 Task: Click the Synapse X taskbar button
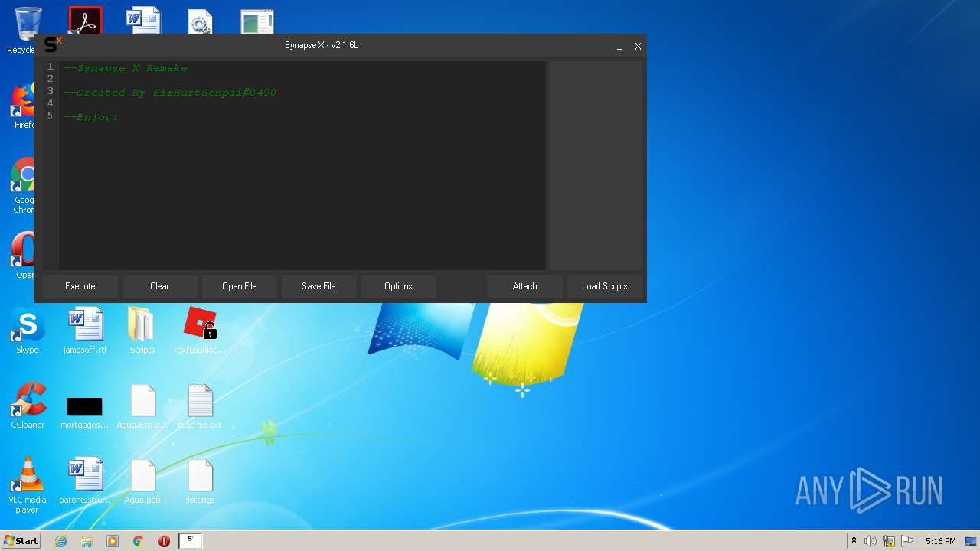(190, 541)
